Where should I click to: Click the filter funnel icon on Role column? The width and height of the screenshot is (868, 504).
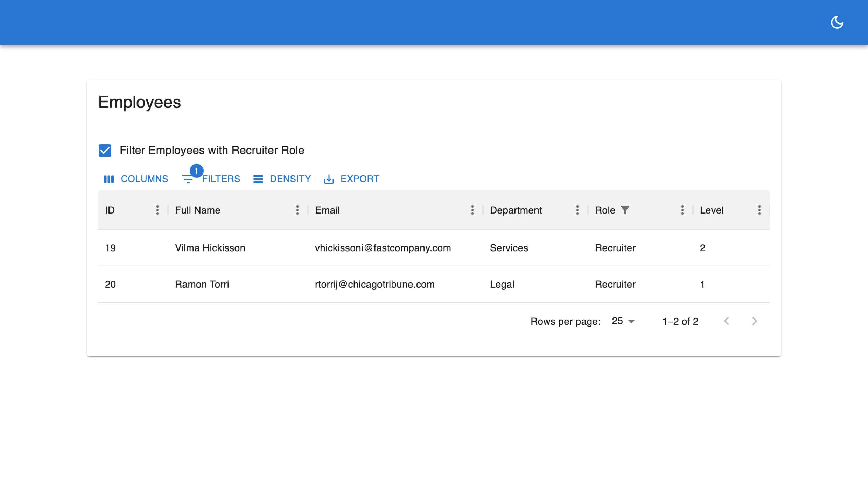pyautogui.click(x=625, y=210)
